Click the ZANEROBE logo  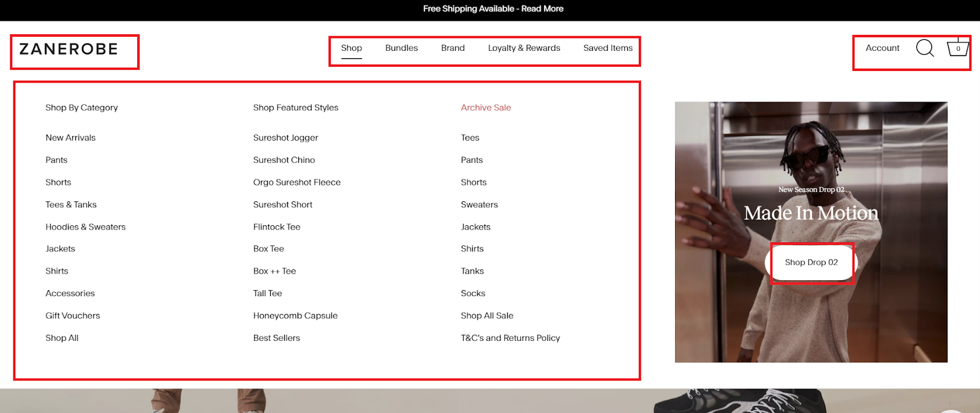tap(69, 49)
